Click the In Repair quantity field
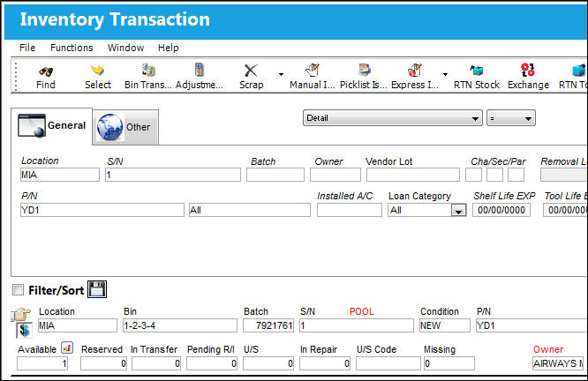 [x=325, y=363]
